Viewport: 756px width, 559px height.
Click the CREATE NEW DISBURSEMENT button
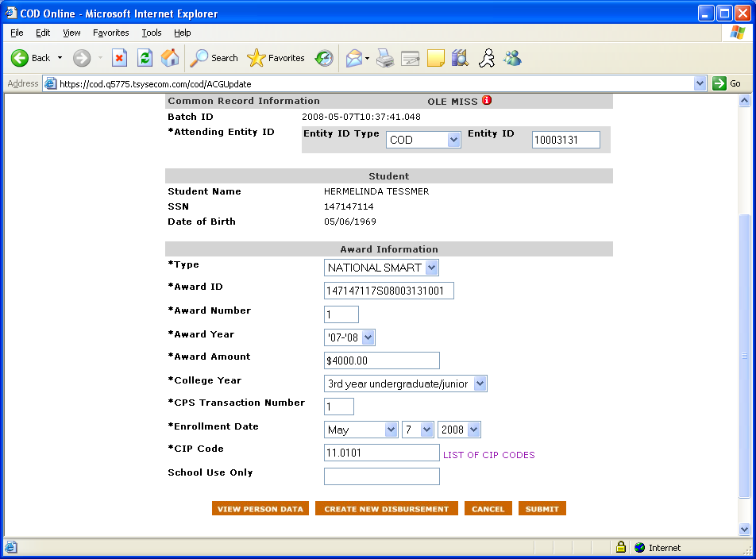[387, 508]
